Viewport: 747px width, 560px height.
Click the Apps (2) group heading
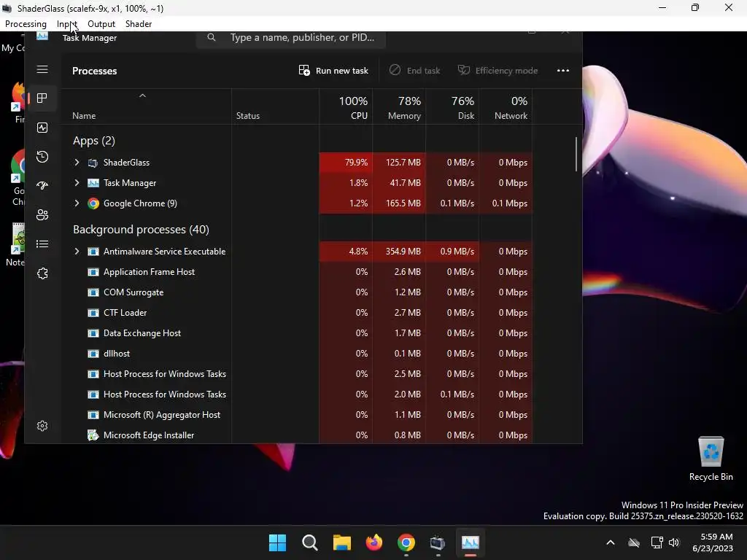coord(94,141)
